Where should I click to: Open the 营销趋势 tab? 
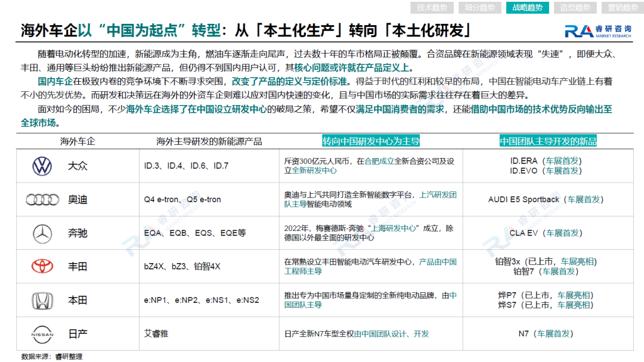click(622, 8)
